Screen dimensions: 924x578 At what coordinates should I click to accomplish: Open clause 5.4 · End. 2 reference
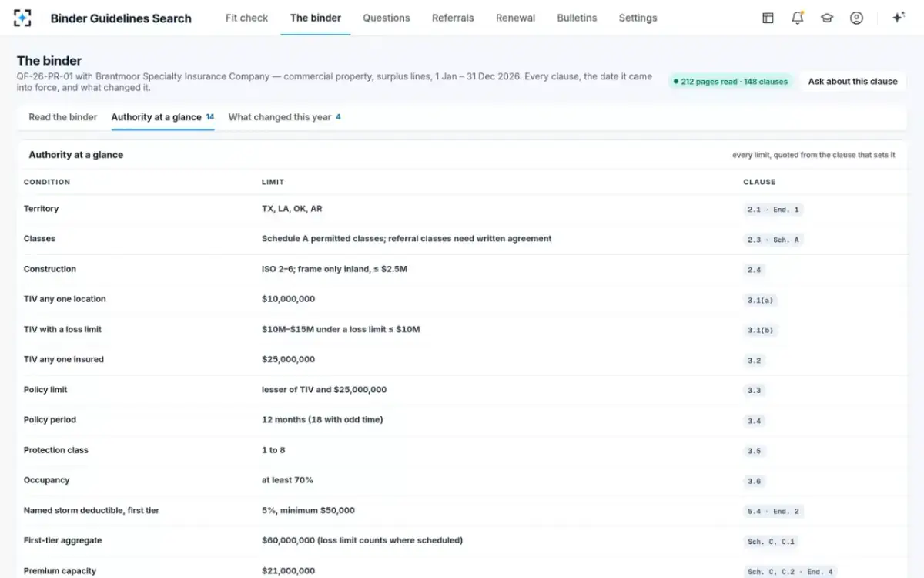click(773, 511)
